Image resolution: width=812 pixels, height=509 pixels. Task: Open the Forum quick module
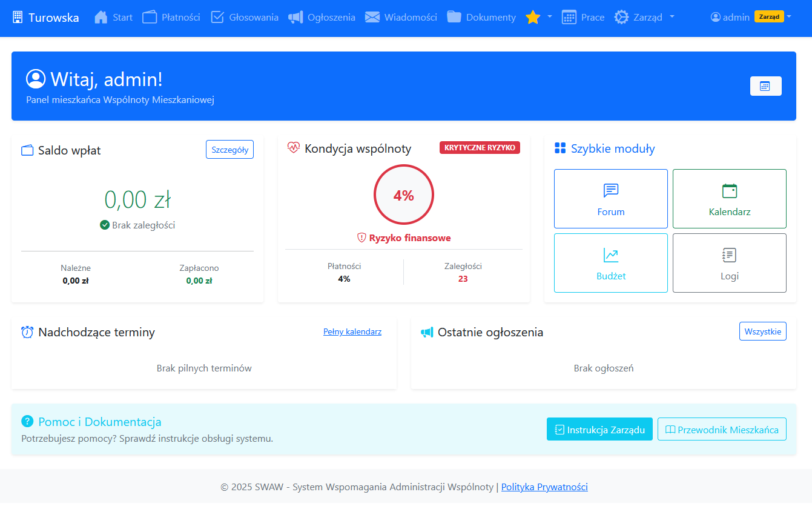click(611, 199)
